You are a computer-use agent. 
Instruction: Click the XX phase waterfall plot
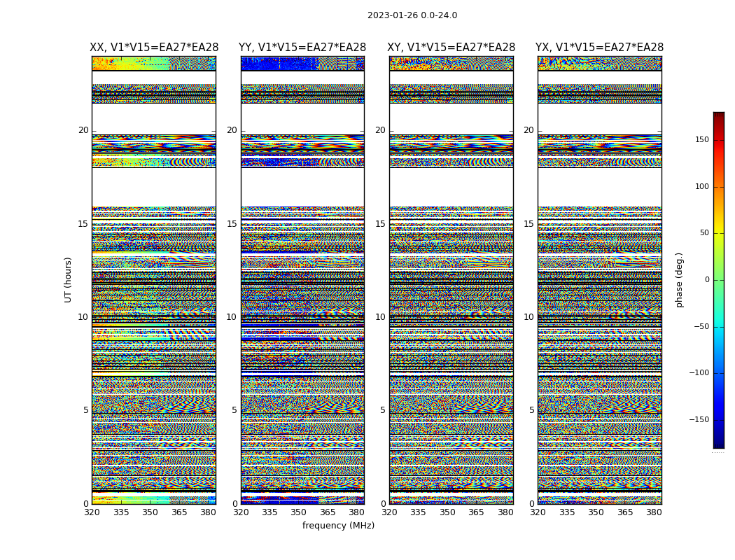tap(154, 280)
